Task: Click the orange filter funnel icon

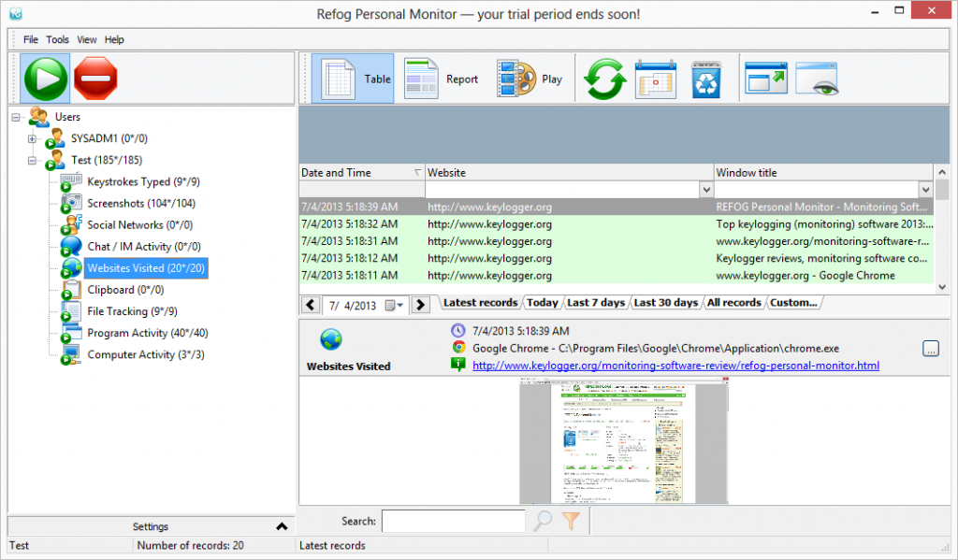Action: (x=571, y=522)
